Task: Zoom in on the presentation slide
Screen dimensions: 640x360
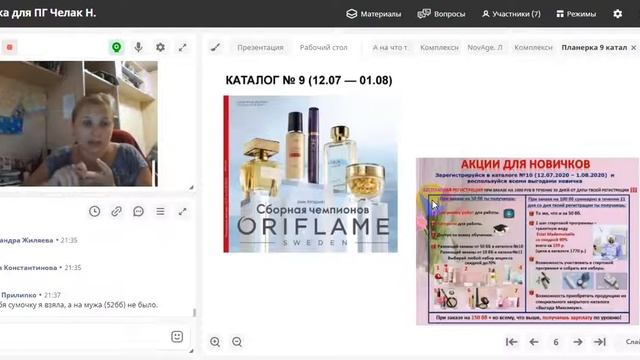Action: (215, 342)
